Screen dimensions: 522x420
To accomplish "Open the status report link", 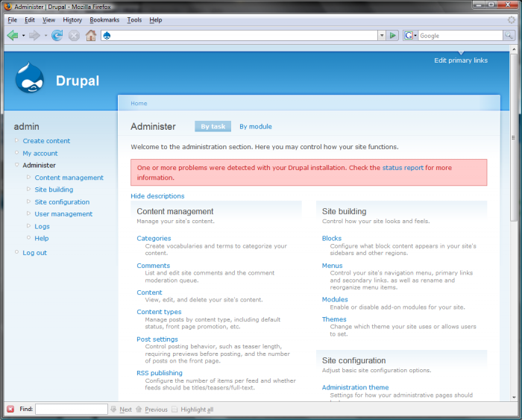I will (x=403, y=168).
